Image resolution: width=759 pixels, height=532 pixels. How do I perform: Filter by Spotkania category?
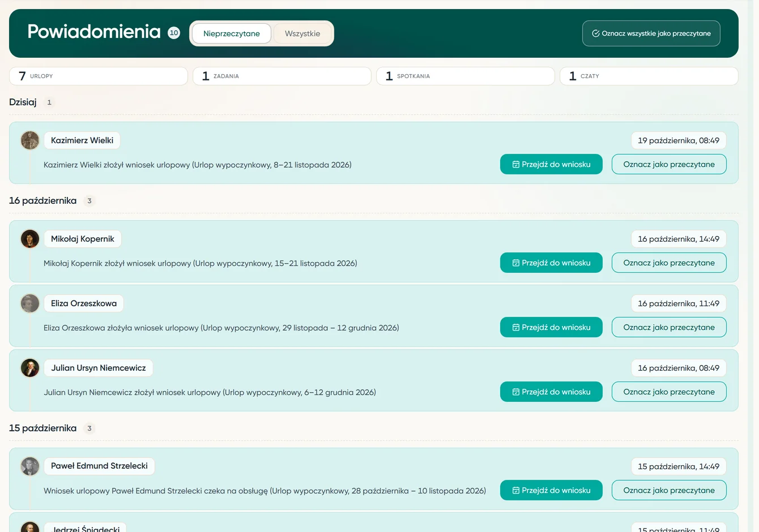coord(466,76)
